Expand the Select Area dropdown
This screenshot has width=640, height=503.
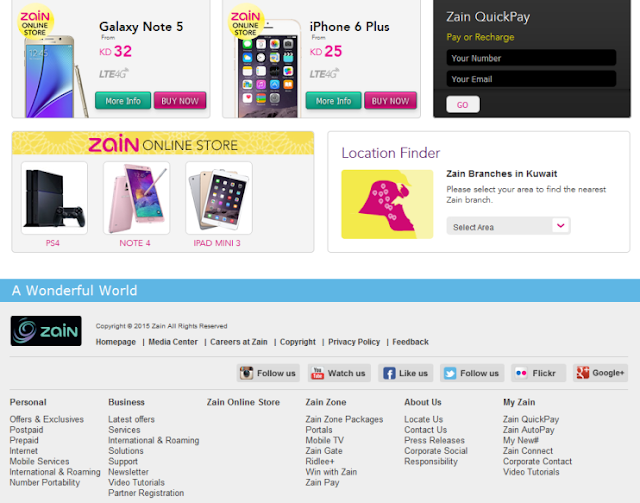coord(508,226)
